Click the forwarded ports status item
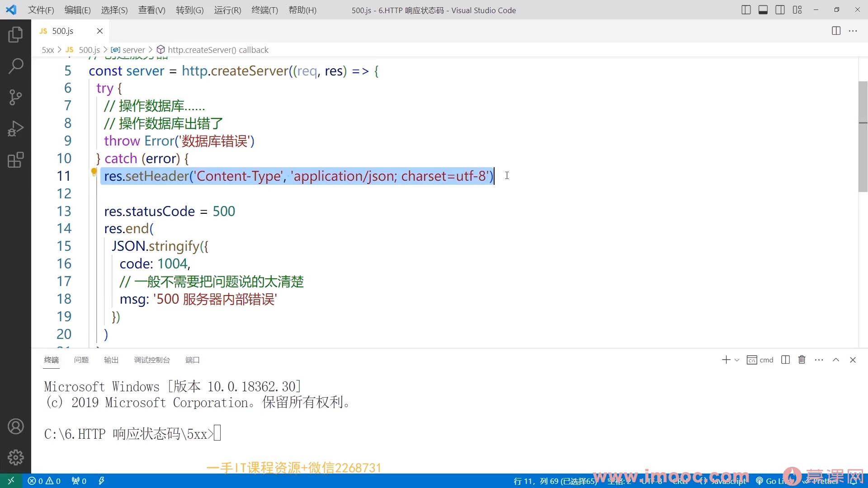Screen dimensions: 868x488 (79, 481)
